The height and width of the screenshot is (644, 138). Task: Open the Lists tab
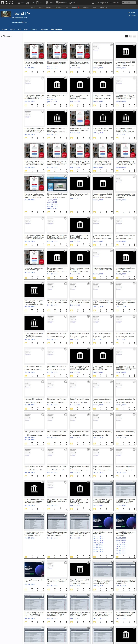point(19,30)
